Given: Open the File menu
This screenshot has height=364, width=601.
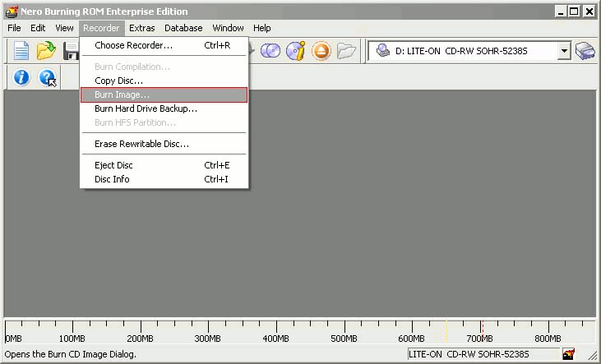Looking at the screenshot, I should pos(14,28).
